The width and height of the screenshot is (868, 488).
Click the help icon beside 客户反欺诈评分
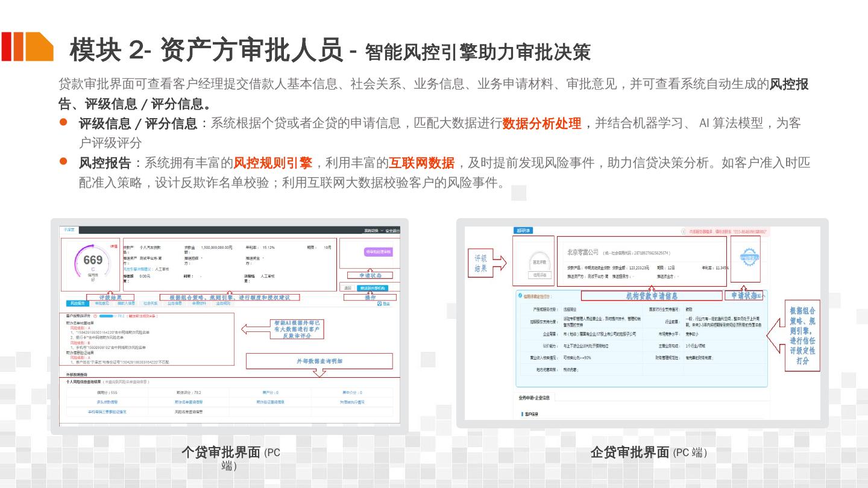point(95,316)
